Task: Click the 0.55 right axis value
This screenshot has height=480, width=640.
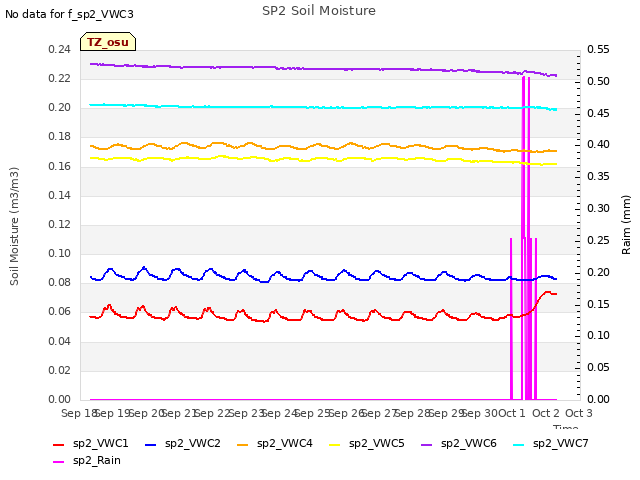Action: click(x=598, y=50)
